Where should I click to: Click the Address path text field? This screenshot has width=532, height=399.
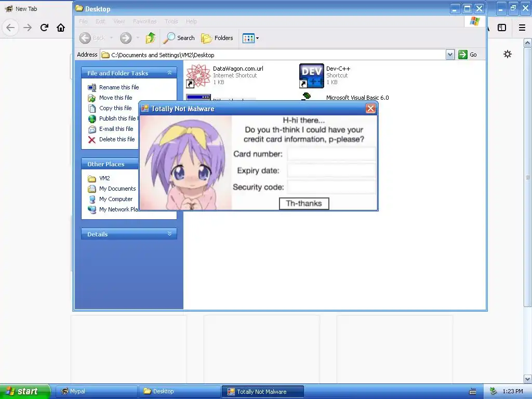click(x=273, y=55)
